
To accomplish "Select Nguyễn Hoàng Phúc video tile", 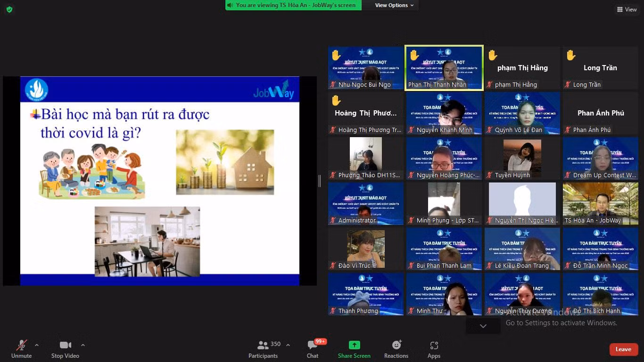I will 444,158.
